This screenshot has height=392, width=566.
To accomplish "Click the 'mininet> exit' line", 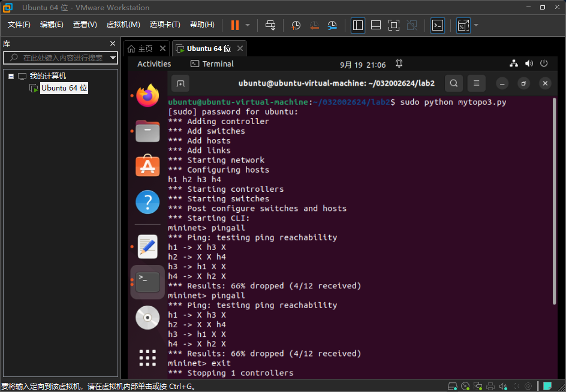I will [x=199, y=363].
